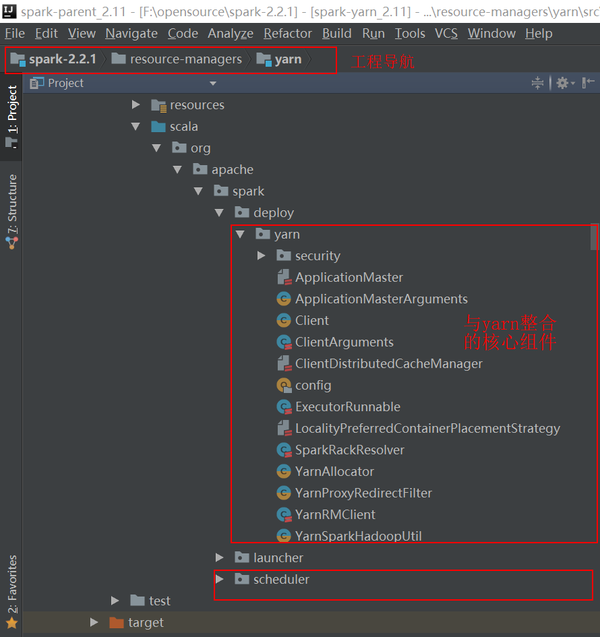Expand the resources folder arrow
This screenshot has height=637, width=600.
pyautogui.click(x=136, y=105)
